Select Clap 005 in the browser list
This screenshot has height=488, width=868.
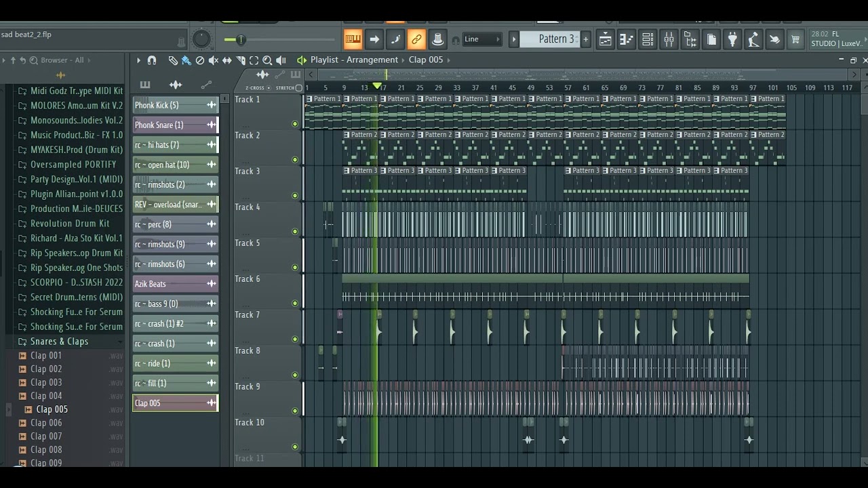[x=52, y=409]
